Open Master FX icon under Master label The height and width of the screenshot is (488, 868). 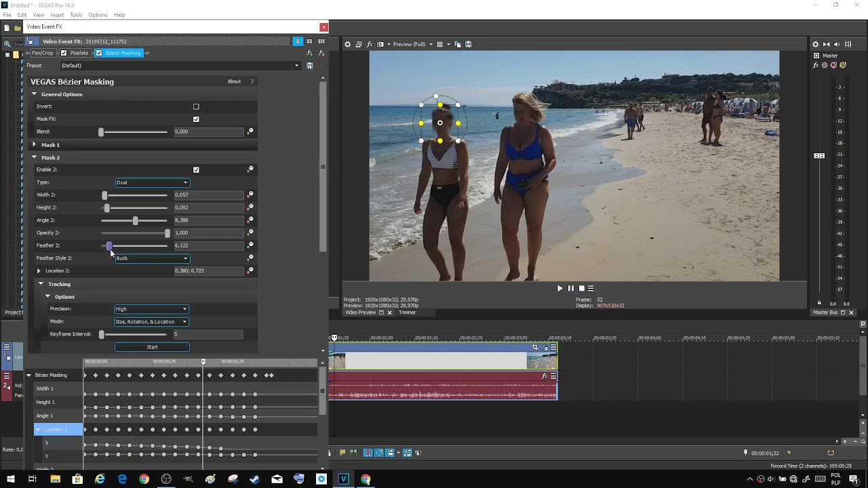coord(816,65)
